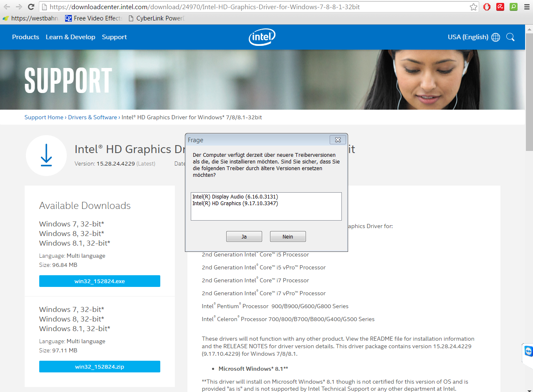Image resolution: width=533 pixels, height=392 pixels.
Task: Click Intel Pentium Processor 900/B900 series line
Action: [x=275, y=306]
